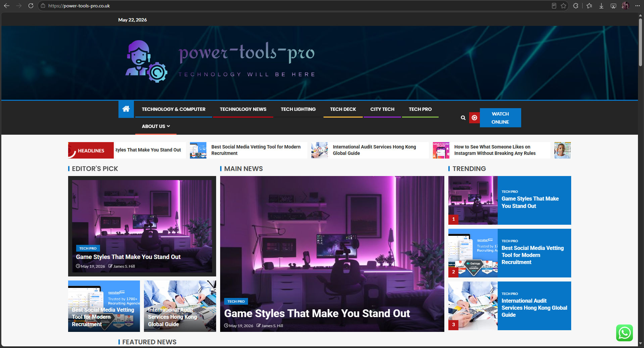Open TECH PRO menu item
The height and width of the screenshot is (348, 644).
[420, 109]
